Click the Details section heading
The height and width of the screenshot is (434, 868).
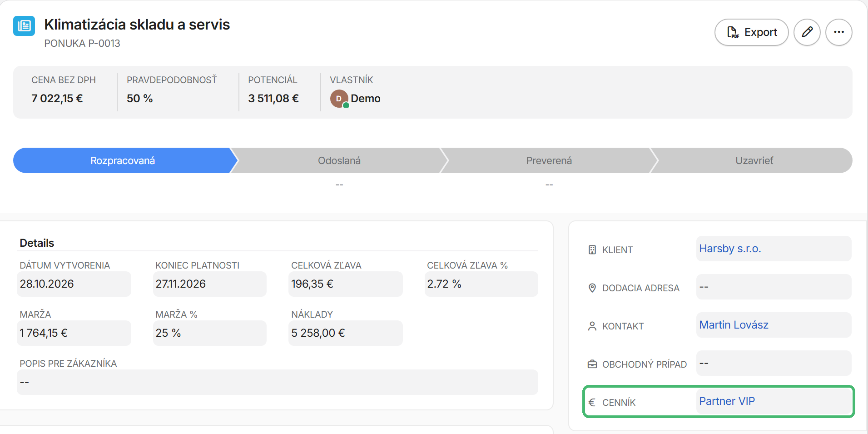(x=37, y=243)
